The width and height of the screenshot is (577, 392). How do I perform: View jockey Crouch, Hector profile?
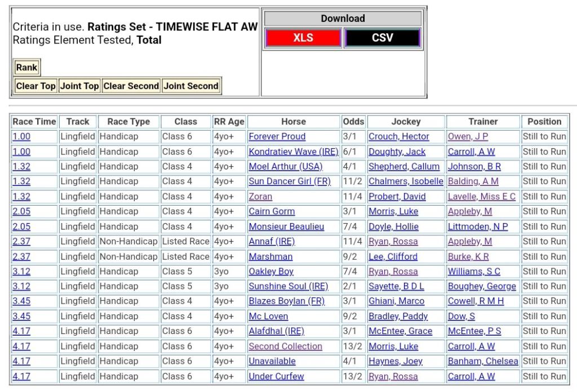click(398, 137)
